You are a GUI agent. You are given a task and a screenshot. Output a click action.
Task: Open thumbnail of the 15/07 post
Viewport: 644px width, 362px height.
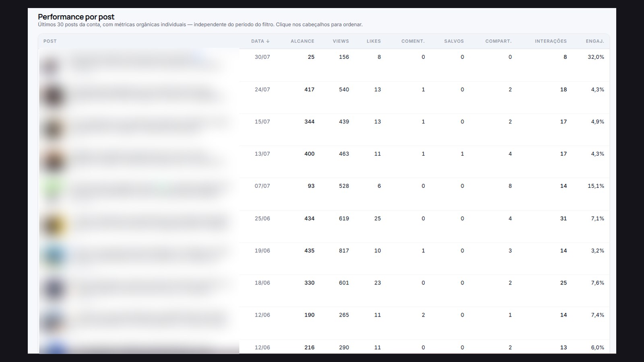coord(53,130)
